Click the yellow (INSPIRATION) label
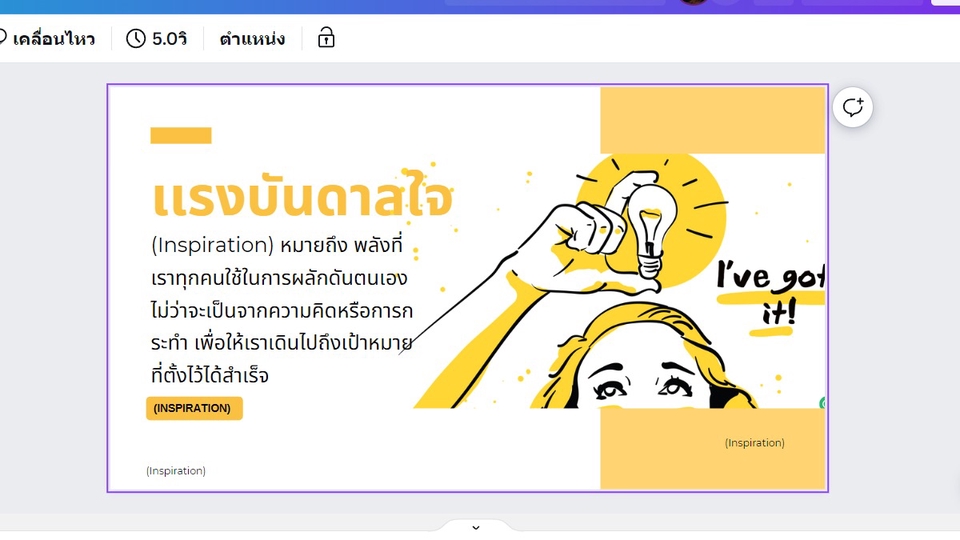Image resolution: width=960 pixels, height=540 pixels. [194, 408]
